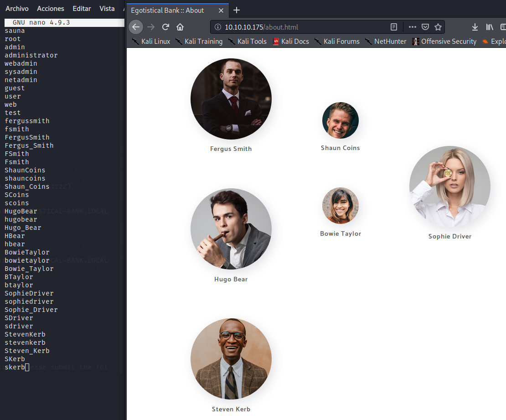This screenshot has height=420, width=506.
Task: Open page actions three-dot menu
Action: tap(412, 27)
